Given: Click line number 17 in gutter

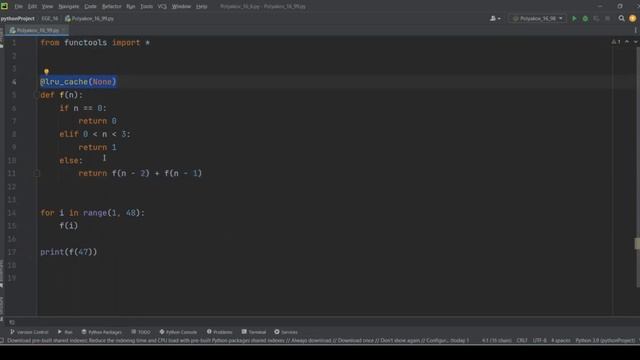Looking at the screenshot, I should (12, 252).
